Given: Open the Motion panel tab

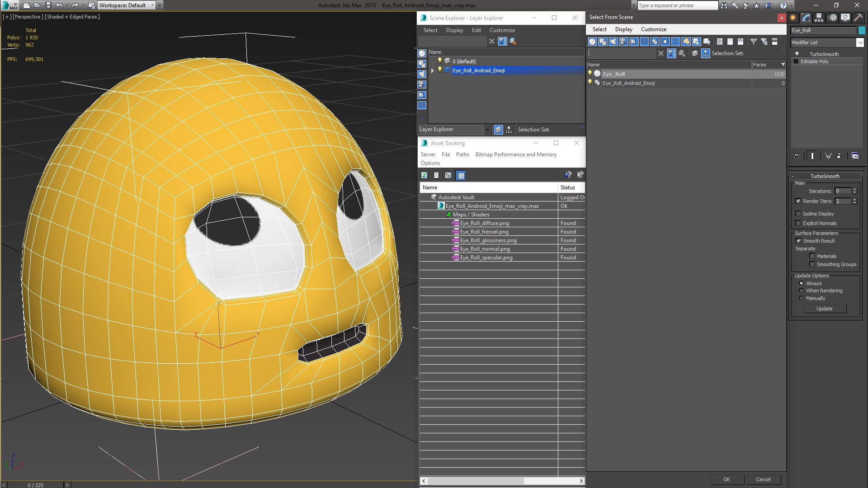Looking at the screenshot, I should [832, 18].
